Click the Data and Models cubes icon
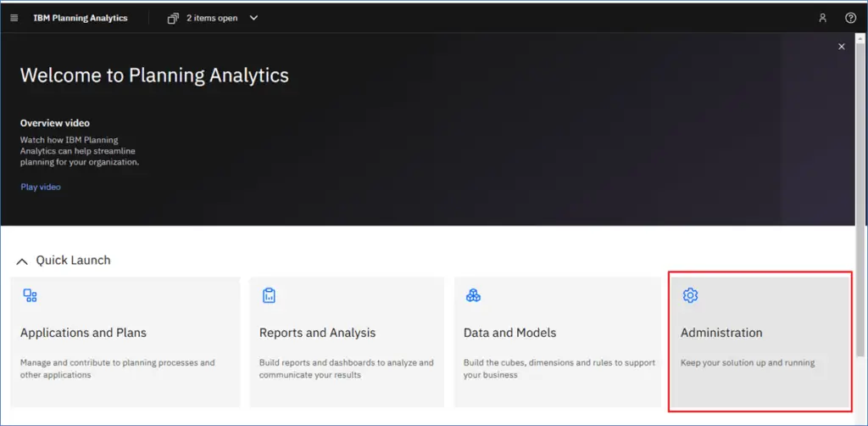The image size is (868, 426). click(x=473, y=295)
